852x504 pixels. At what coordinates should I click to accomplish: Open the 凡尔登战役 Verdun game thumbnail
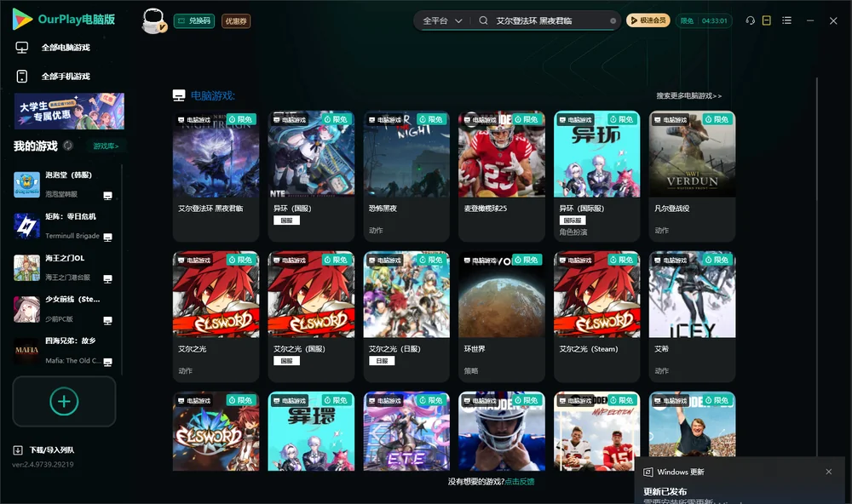692,154
